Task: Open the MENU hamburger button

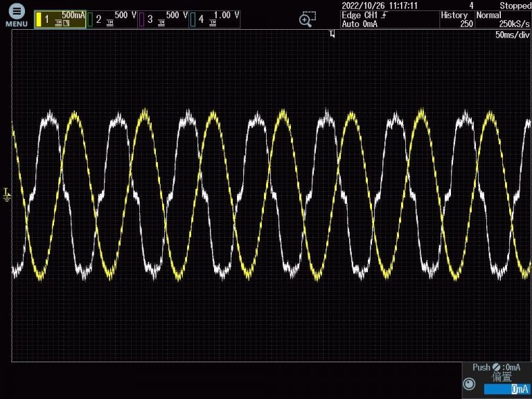Action: (17, 15)
